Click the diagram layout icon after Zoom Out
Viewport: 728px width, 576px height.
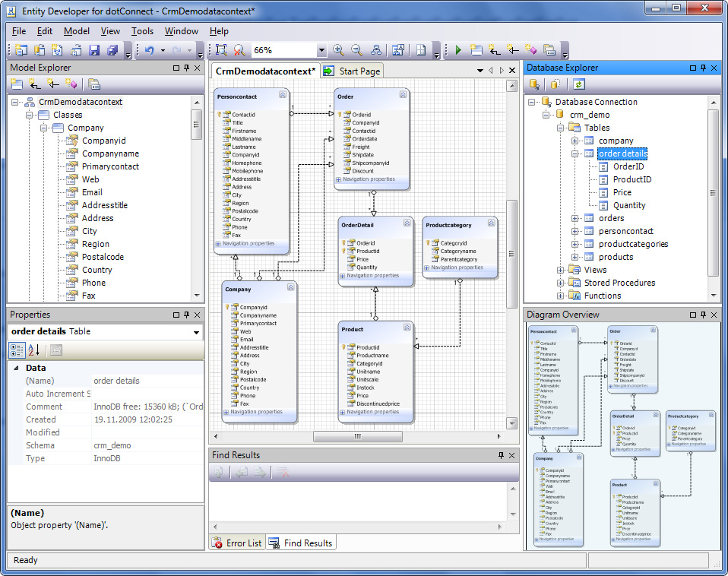(376, 50)
